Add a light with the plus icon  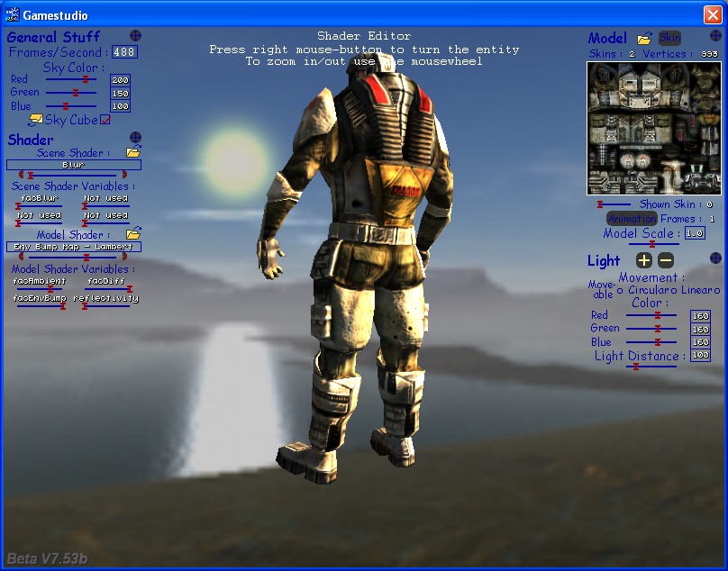pyautogui.click(x=643, y=260)
